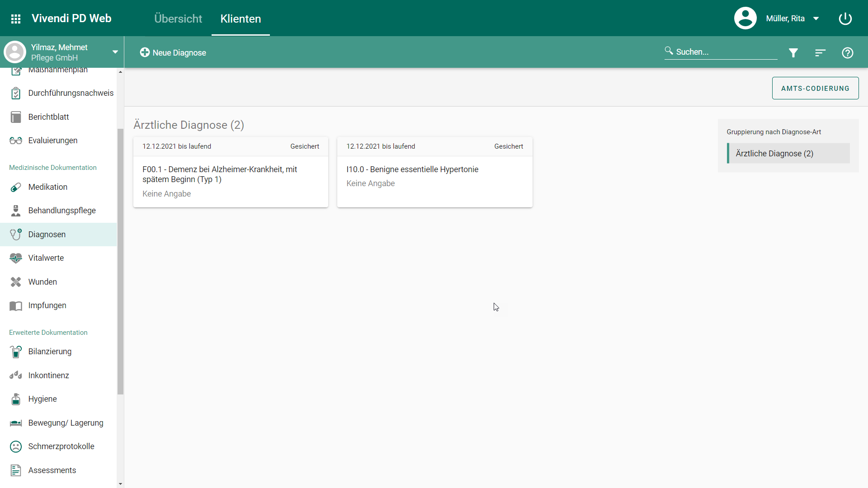
Task: Expand the Yilmaz, Mehmet client dropdown
Action: point(115,52)
